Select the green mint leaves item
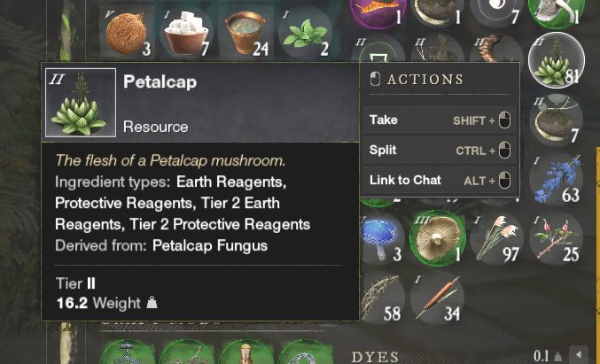This screenshot has width=600, height=364. [x=303, y=33]
